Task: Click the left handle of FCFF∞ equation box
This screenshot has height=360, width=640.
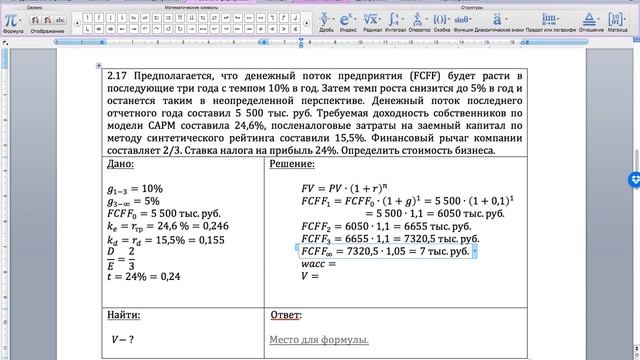Action: coord(297,247)
